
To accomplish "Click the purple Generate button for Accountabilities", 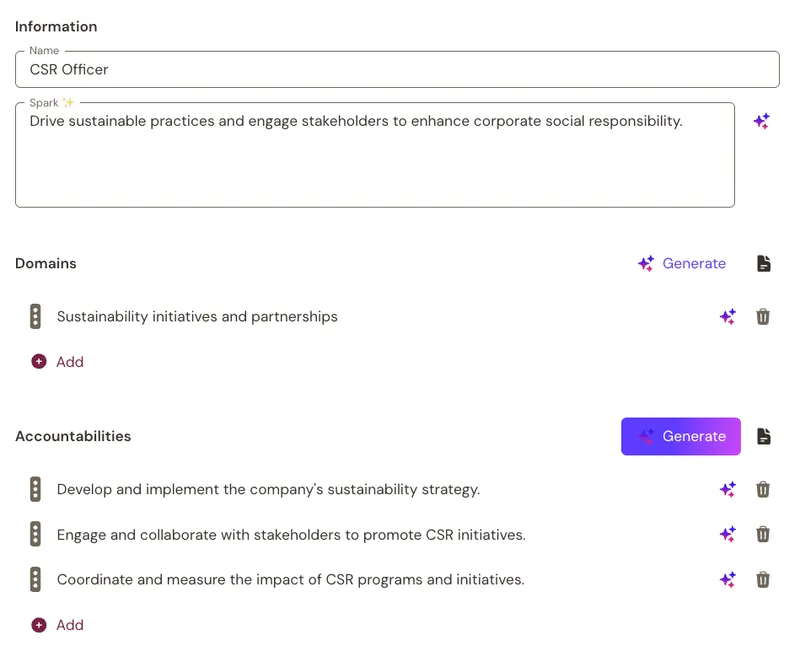I will click(681, 437).
